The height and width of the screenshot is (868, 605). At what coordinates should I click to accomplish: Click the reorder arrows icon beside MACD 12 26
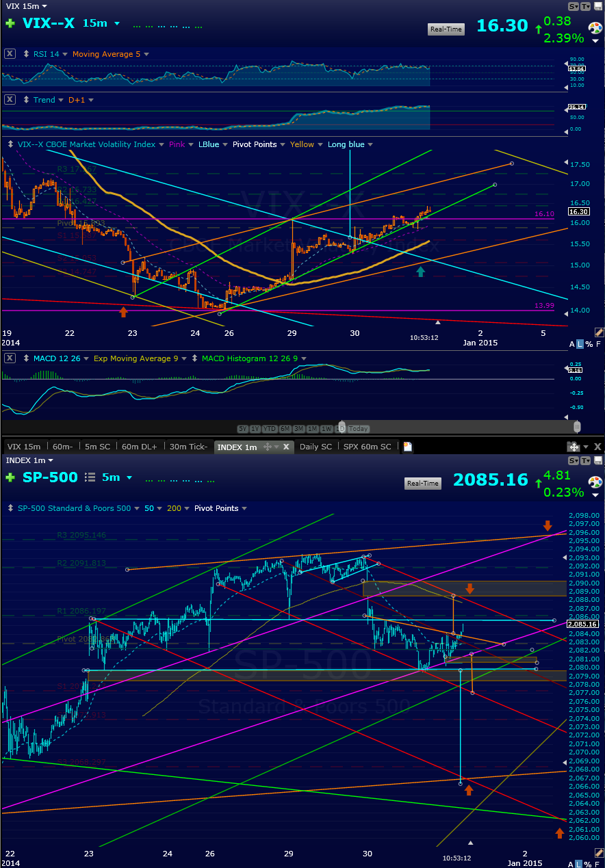click(27, 358)
